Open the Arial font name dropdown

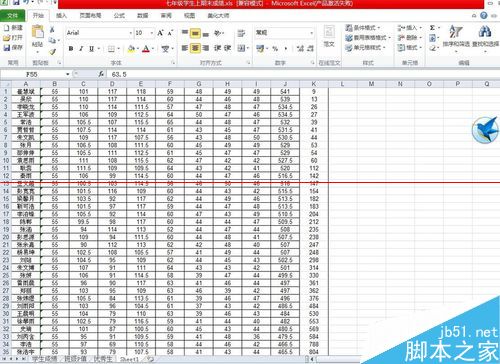point(130,33)
